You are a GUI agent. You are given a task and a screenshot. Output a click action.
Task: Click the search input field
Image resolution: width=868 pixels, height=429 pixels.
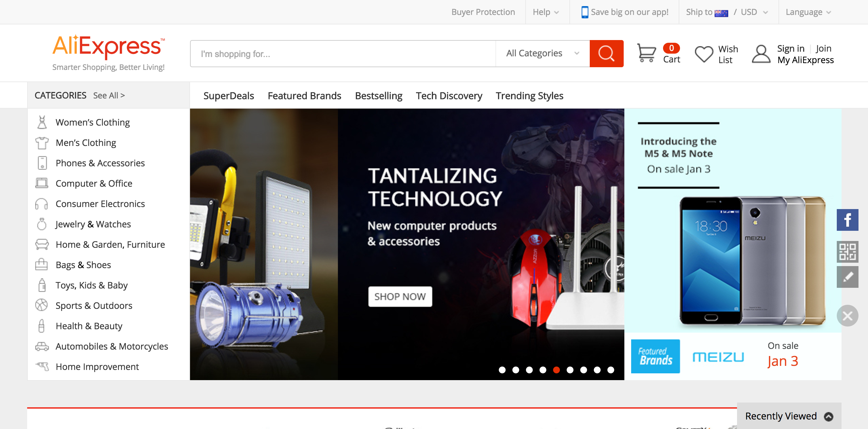pyautogui.click(x=343, y=54)
